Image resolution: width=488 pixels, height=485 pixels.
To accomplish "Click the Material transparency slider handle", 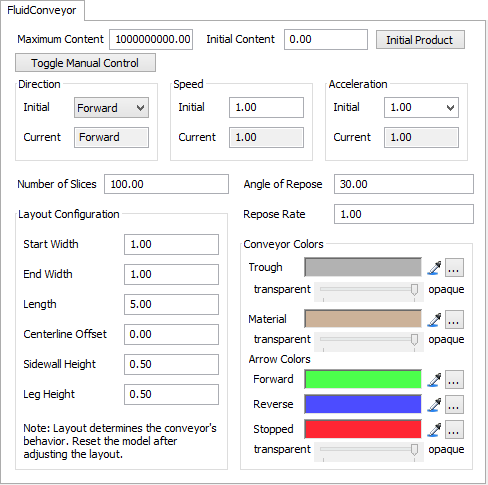I will pos(414,340).
